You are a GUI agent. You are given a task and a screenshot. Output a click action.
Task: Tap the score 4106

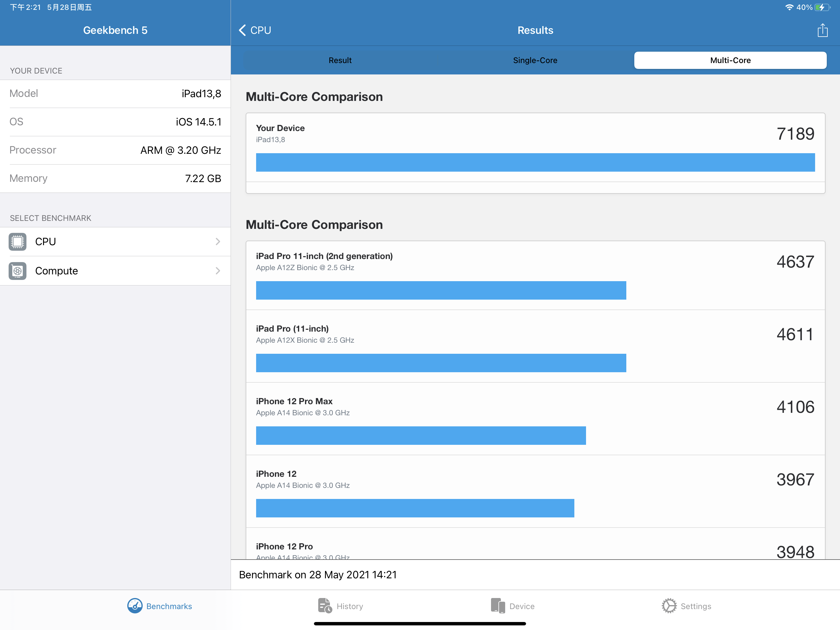pyautogui.click(x=795, y=407)
